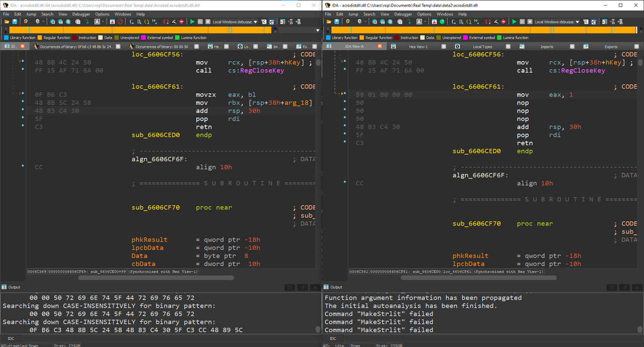Click the 'C' make code icon in left IDA toolbar
The height and width of the screenshot is (347, 644).
(x=131, y=22)
